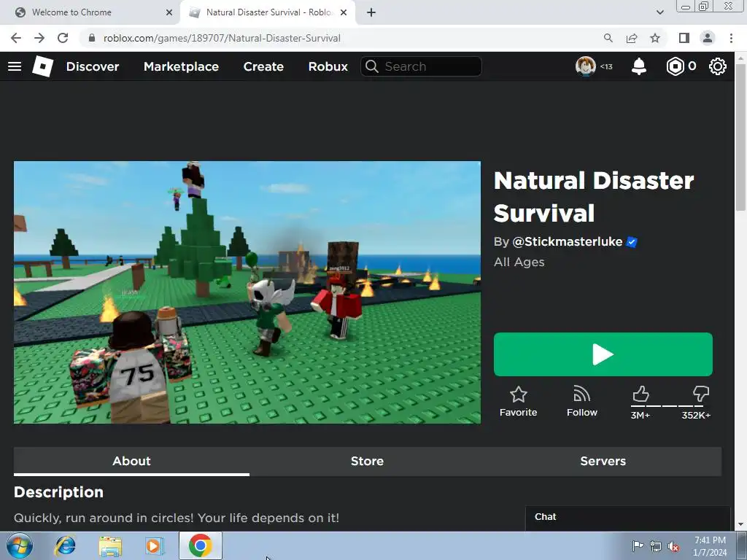Go forward in Chrome
747x560 pixels.
point(39,38)
